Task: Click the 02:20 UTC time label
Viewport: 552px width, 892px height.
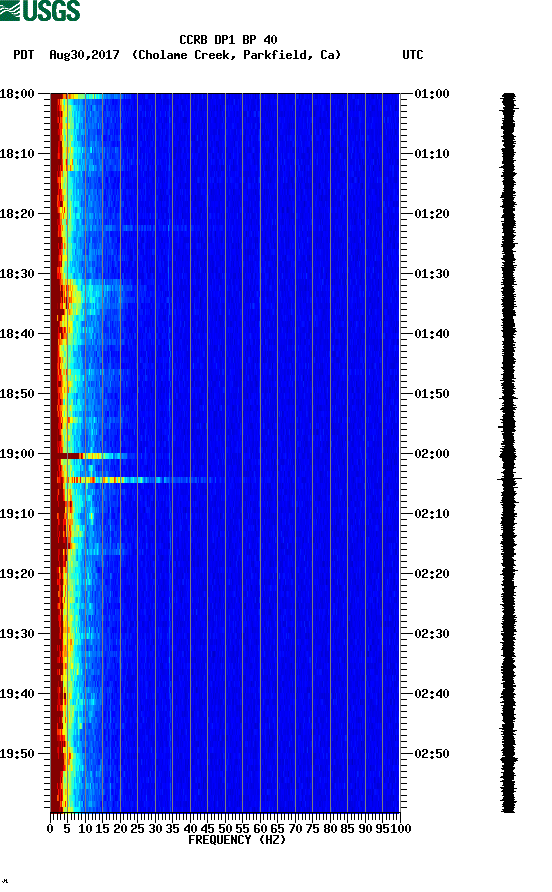Action: pyautogui.click(x=432, y=574)
